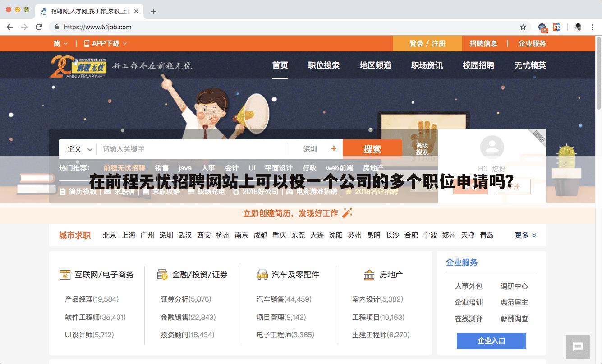Click the 汽车及零配件 car icon

tap(262, 274)
